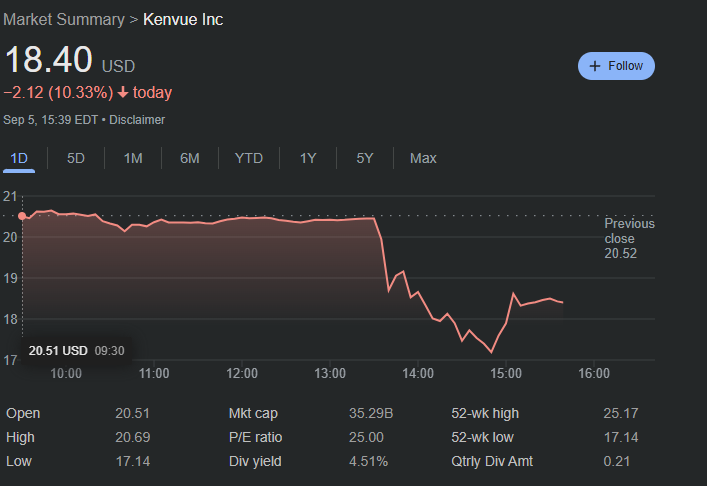The image size is (707, 486).
Task: Click the red down arrow beside today
Action: 122,93
